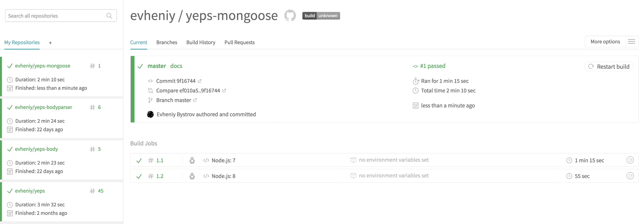
Task: Open the evheniy/yeps-bodyparser repository
Action: 43,107
